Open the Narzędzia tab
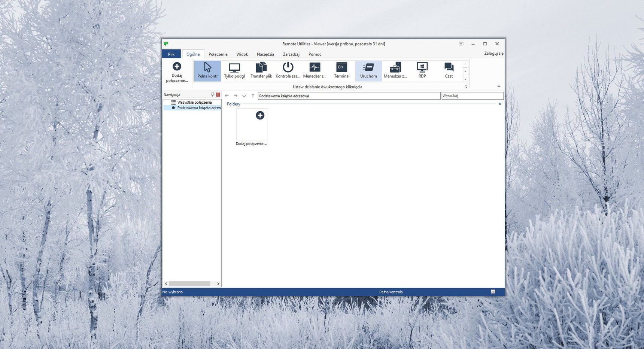This screenshot has width=644, height=349. click(x=265, y=54)
